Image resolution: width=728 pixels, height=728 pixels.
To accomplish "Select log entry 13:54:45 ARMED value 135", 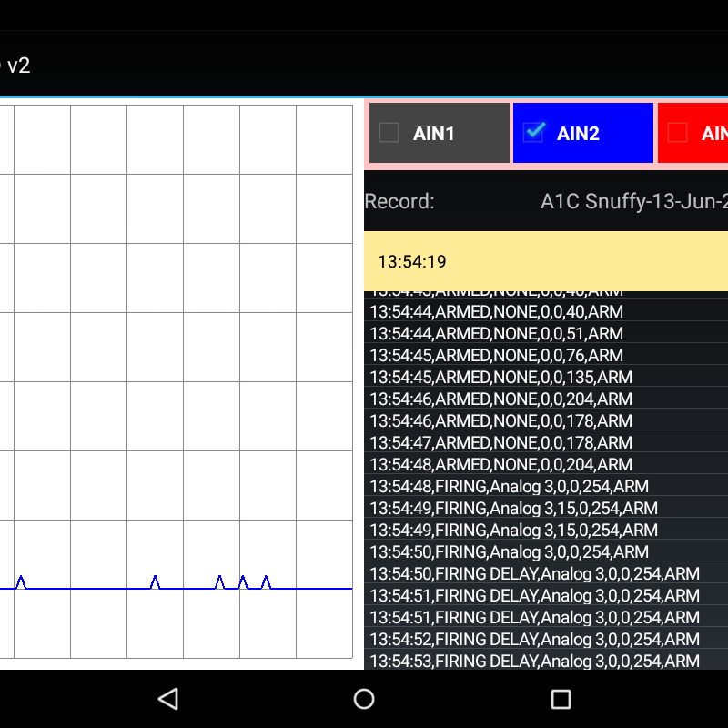I will click(500, 377).
